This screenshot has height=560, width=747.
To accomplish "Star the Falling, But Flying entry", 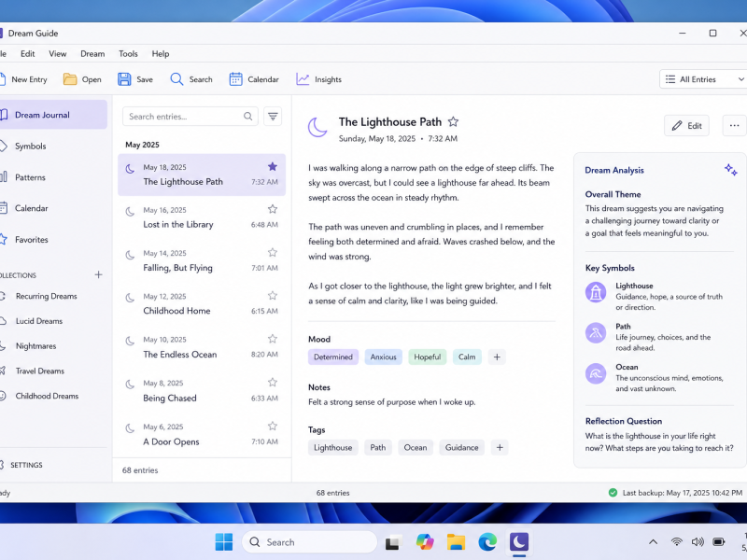I will (273, 252).
